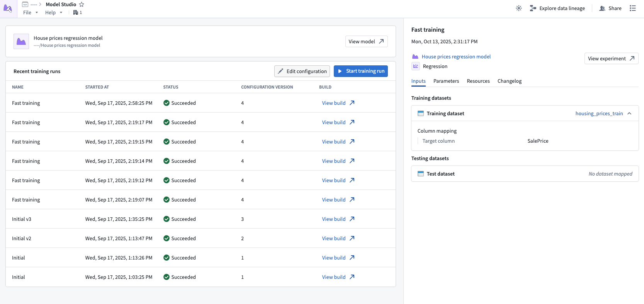Click Explore data lineage

point(557,8)
